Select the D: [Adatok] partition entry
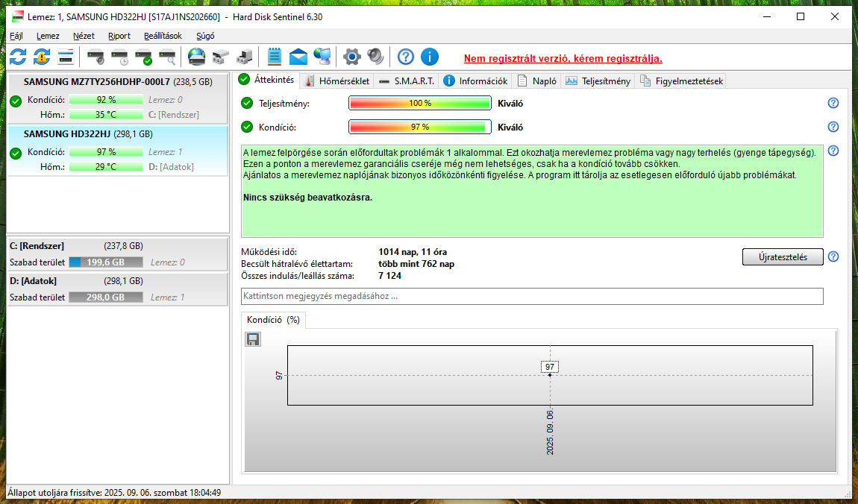The height and width of the screenshot is (504, 858). click(118, 289)
